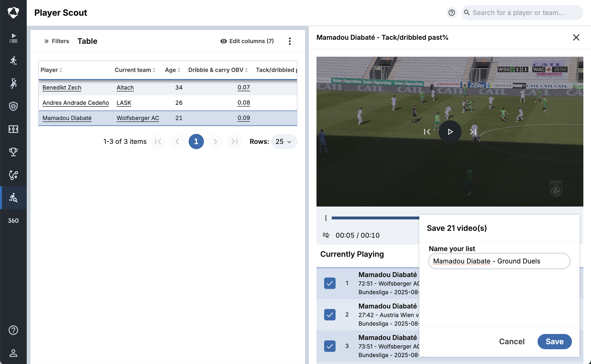Click the trophy icon in sidebar

(13, 152)
